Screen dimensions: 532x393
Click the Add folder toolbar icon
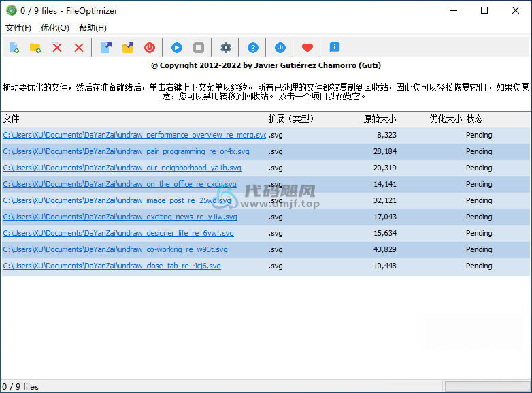coord(35,48)
